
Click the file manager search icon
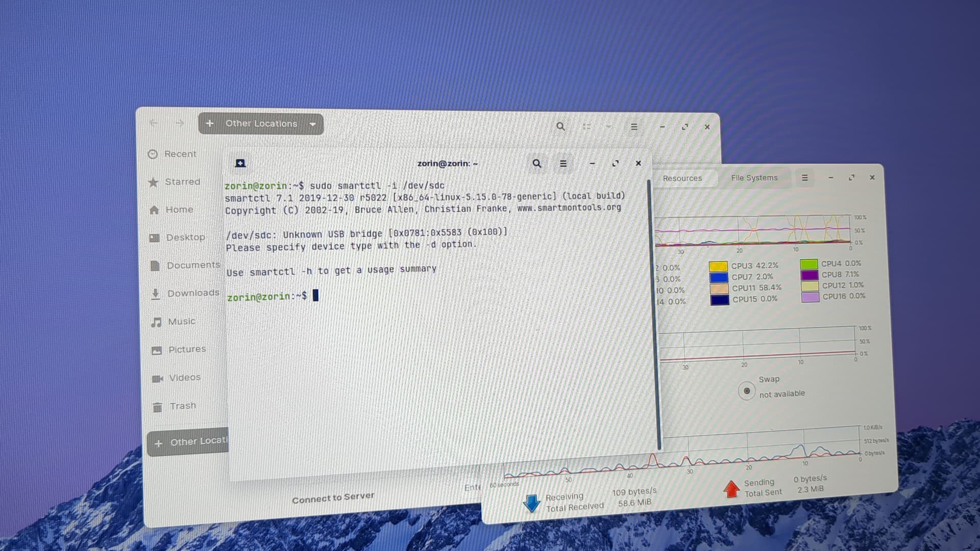tap(560, 127)
